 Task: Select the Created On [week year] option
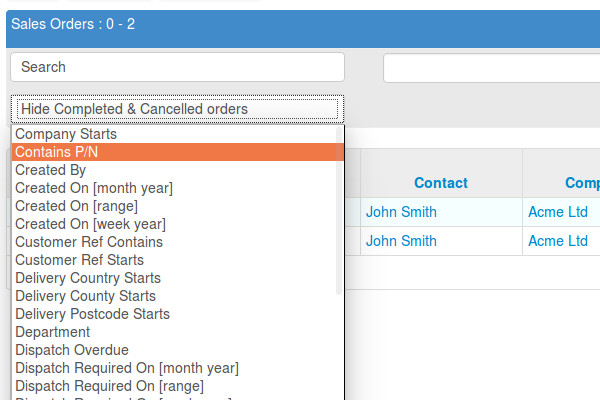click(90, 224)
